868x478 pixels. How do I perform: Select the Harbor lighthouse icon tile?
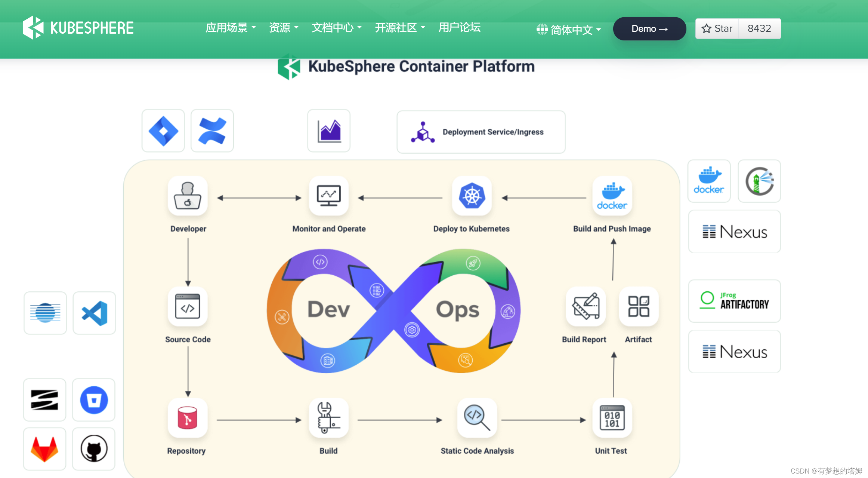[760, 181]
